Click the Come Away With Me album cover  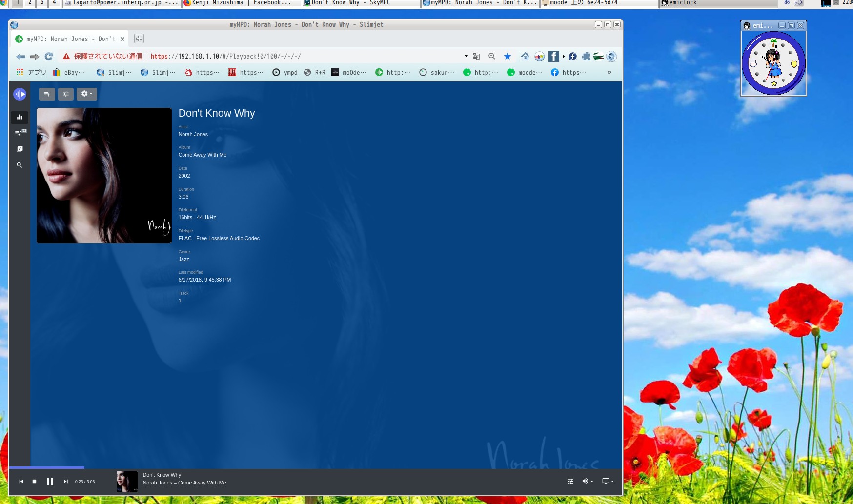pyautogui.click(x=104, y=176)
